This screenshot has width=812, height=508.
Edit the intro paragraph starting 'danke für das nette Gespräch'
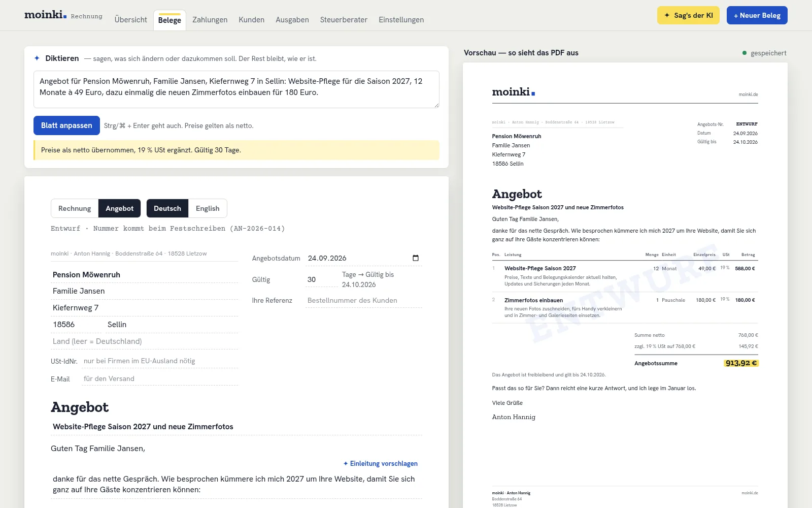(236, 485)
